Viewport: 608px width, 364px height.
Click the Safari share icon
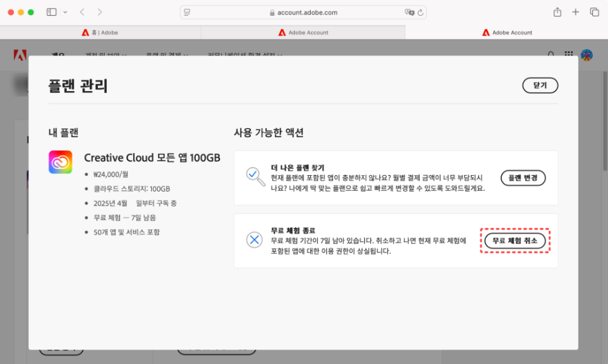coord(557,12)
